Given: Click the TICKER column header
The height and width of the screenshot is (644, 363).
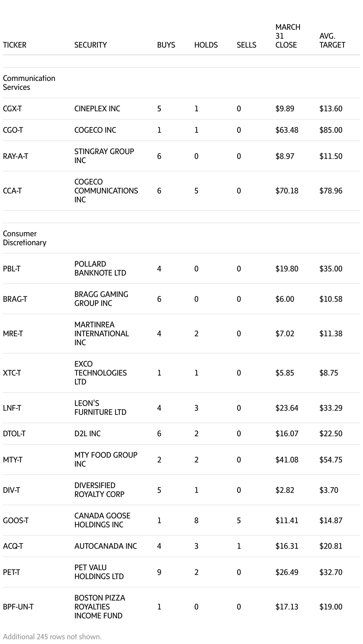Looking at the screenshot, I should coord(15,45).
